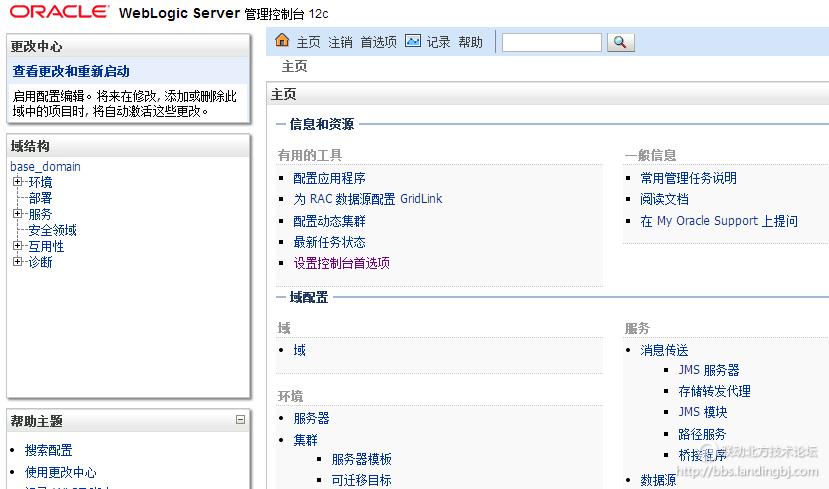
Task: Click the magnifier search button
Action: click(620, 42)
